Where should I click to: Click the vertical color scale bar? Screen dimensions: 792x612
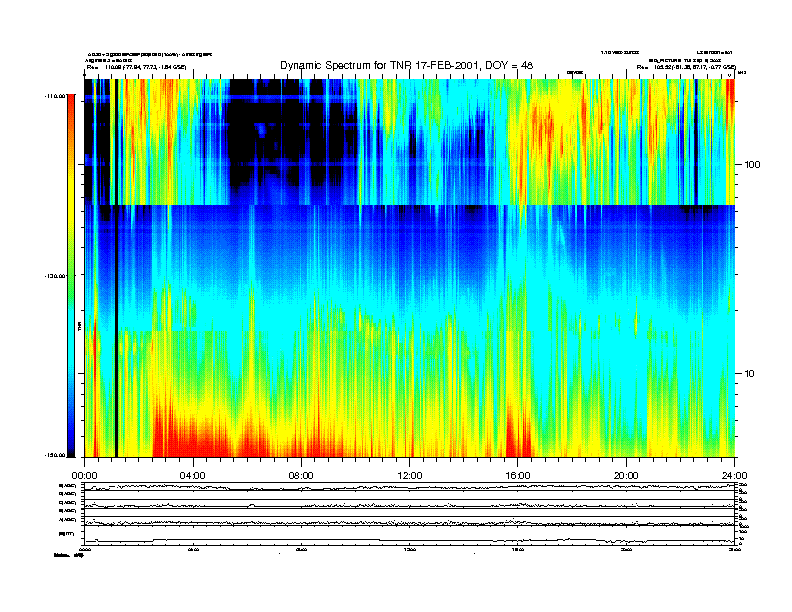pyautogui.click(x=71, y=275)
